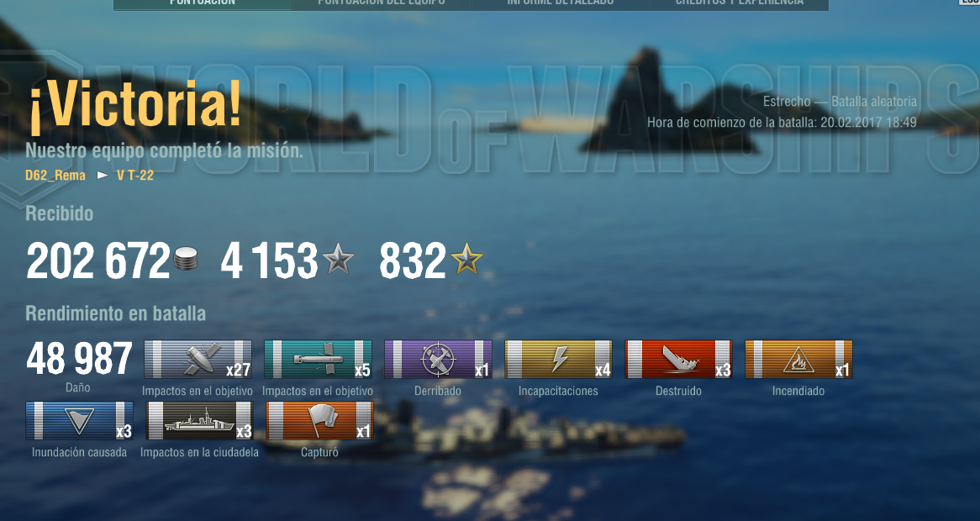Screen dimensions: 980x521
Task: Click the Incapacitaciones lightning ribbon
Action: pos(558,359)
